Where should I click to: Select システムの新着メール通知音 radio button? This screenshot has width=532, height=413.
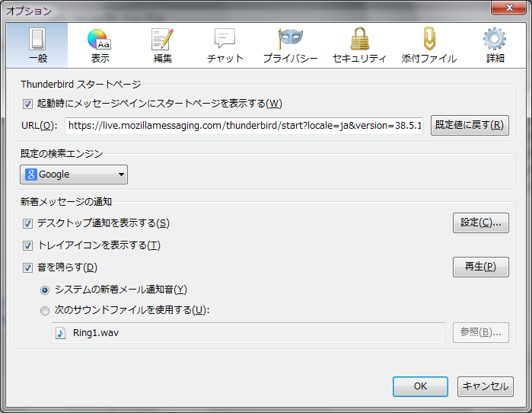[x=45, y=290]
